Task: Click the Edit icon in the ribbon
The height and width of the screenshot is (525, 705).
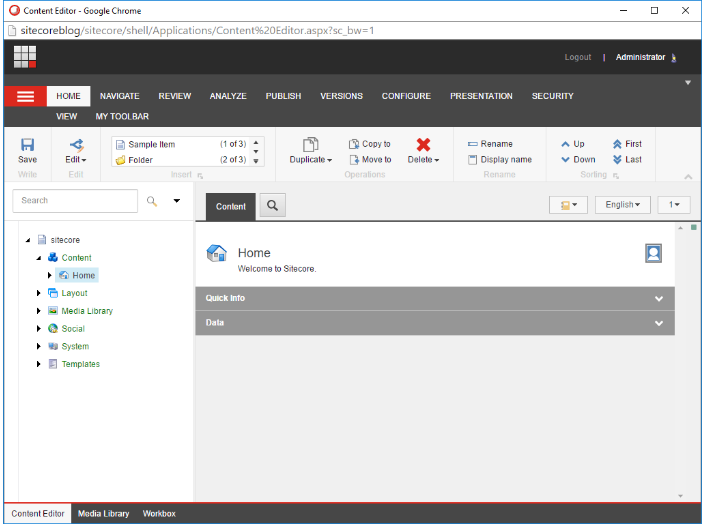Action: click(x=76, y=144)
